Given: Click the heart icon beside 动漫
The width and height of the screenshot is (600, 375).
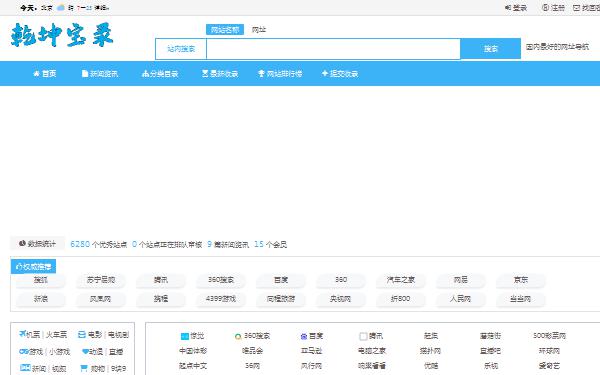Looking at the screenshot, I should pyautogui.click(x=85, y=351).
